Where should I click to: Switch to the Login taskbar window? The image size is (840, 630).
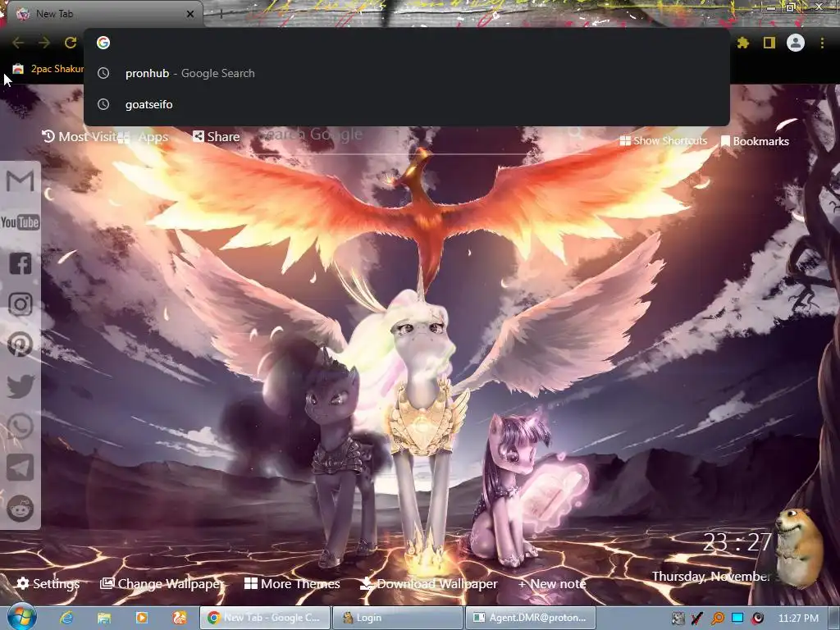pyautogui.click(x=398, y=618)
